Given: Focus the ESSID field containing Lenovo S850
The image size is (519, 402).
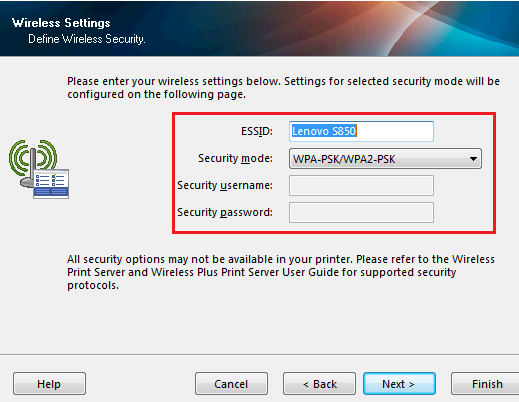Looking at the screenshot, I should 361,131.
